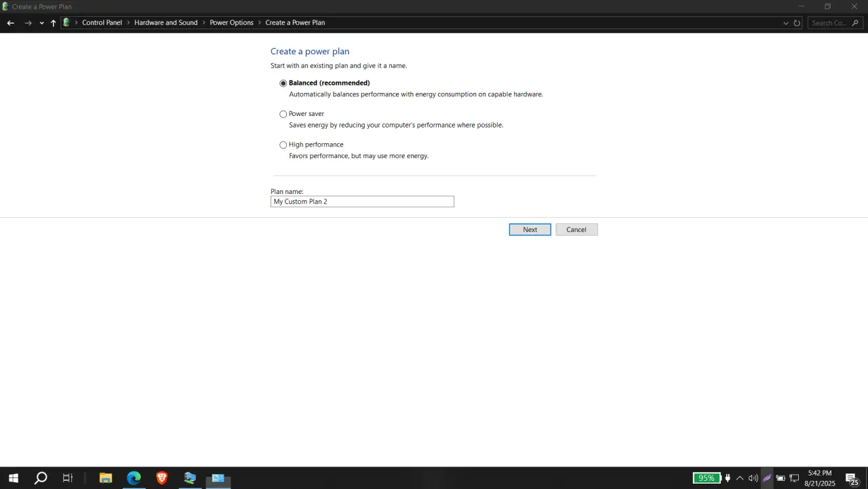Open Control Panel in the breadcrumb
The height and width of the screenshot is (489, 868).
coord(102,22)
